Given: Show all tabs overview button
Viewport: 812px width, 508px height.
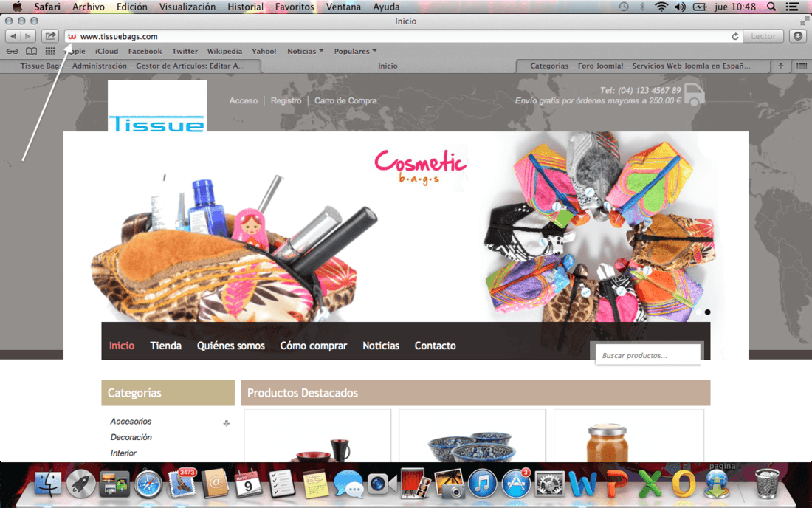Looking at the screenshot, I should (801, 66).
